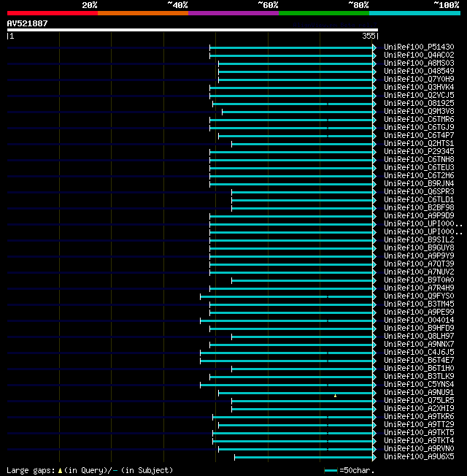Click the red 20% identity color band
Screen dimensions: 467x476
tap(53, 13)
